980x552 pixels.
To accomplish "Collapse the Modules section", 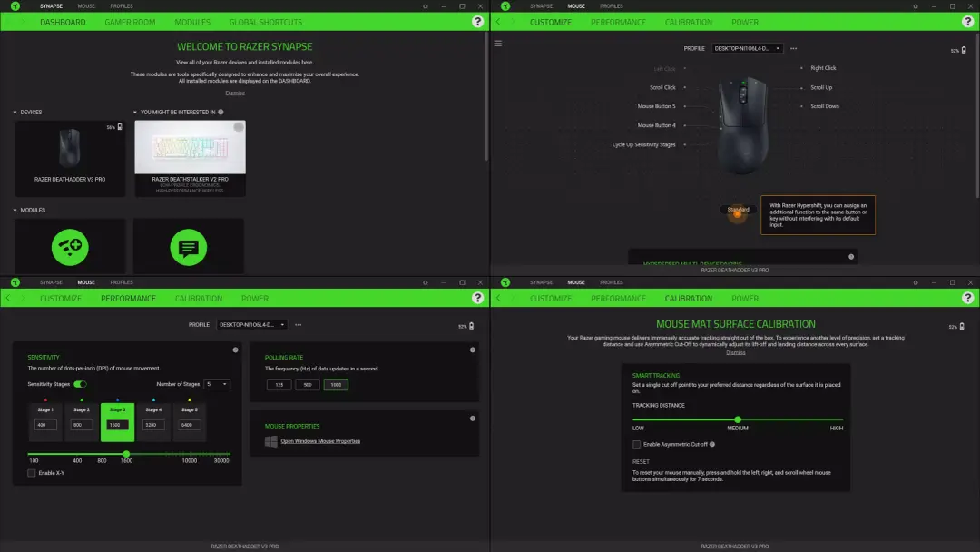I will (15, 210).
